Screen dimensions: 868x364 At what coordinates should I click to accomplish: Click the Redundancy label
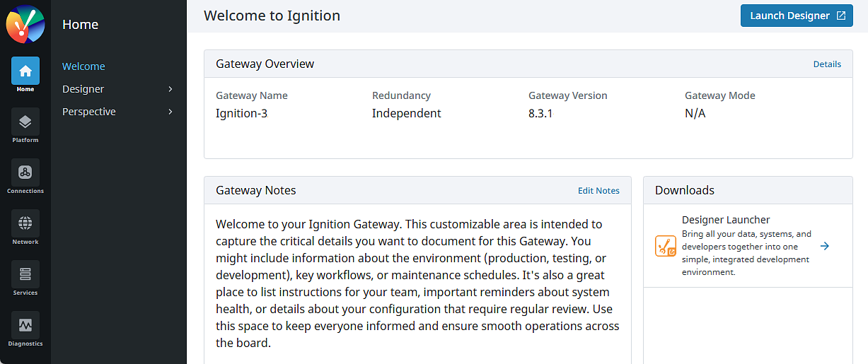tap(401, 95)
